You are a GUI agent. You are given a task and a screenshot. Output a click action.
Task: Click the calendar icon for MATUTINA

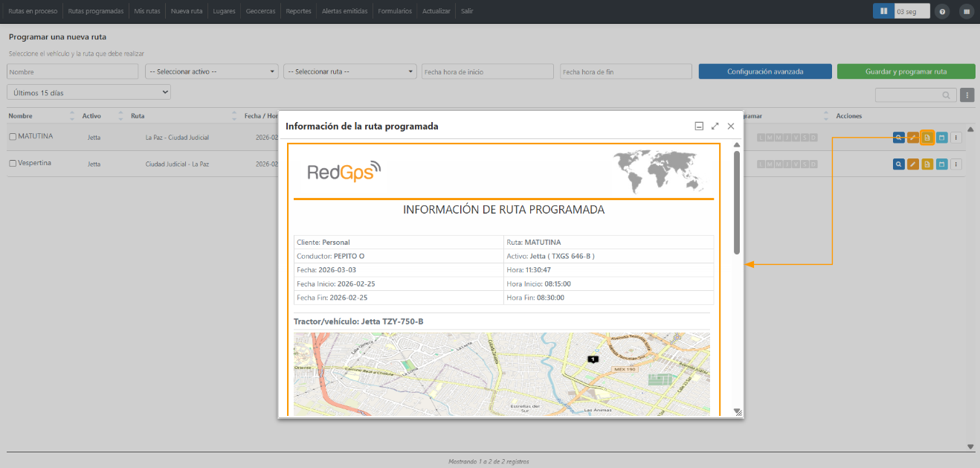[x=941, y=138]
